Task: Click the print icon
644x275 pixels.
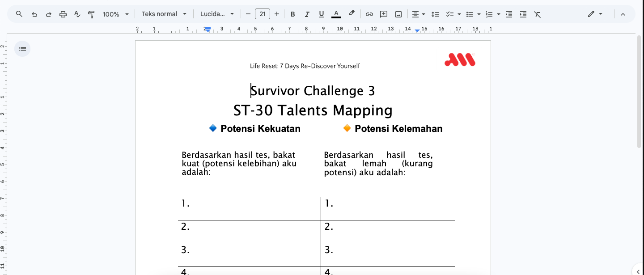Action: [x=63, y=14]
